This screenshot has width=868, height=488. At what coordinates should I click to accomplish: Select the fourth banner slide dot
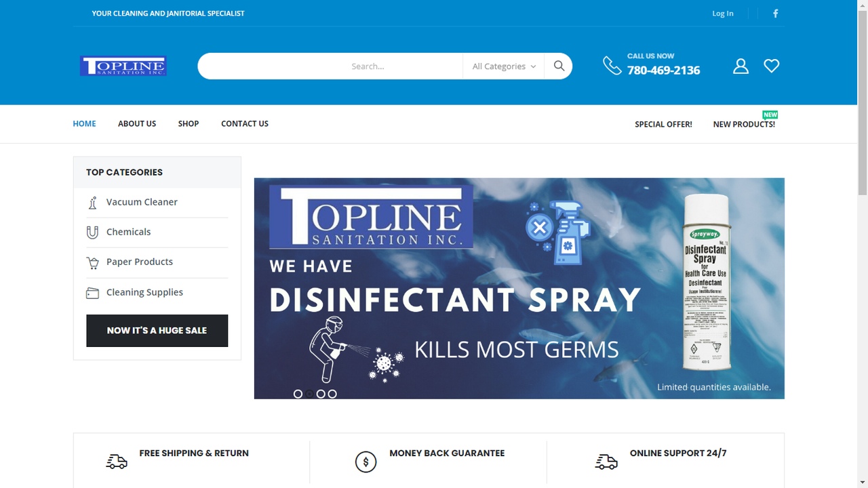tap(332, 394)
